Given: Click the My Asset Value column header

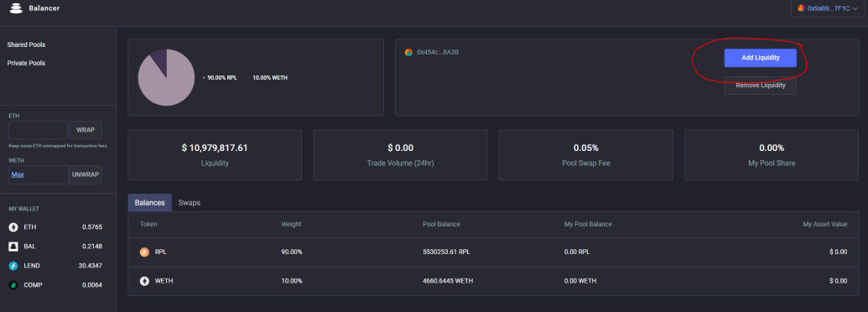Looking at the screenshot, I should pos(825,224).
